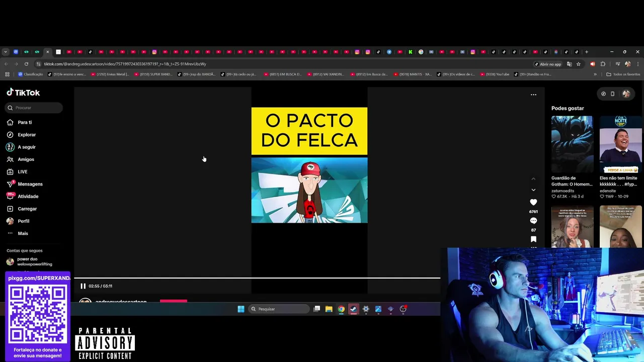Click the taskbar Pesquisar search box
Image resolution: width=644 pixels, height=362 pixels.
tap(278, 309)
